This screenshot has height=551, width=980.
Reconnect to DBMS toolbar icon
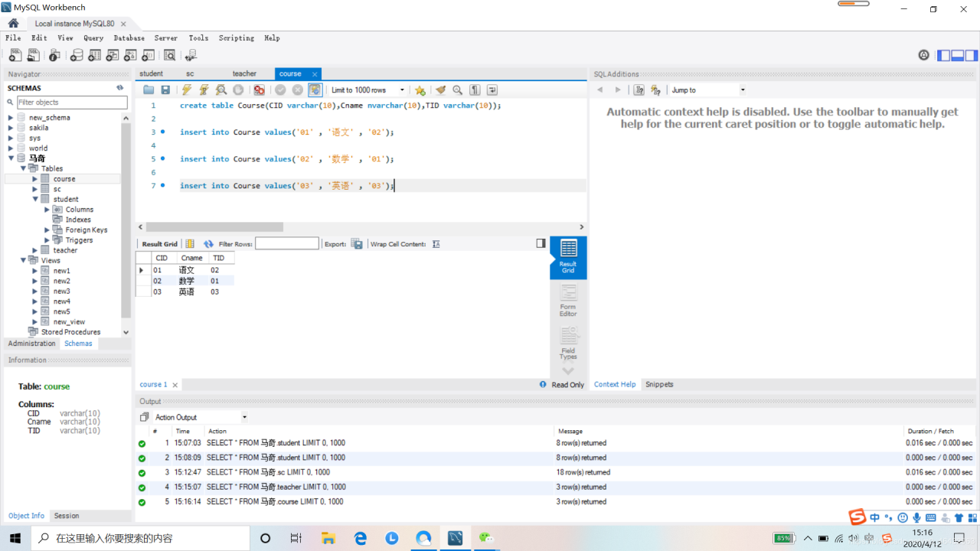tap(191, 55)
